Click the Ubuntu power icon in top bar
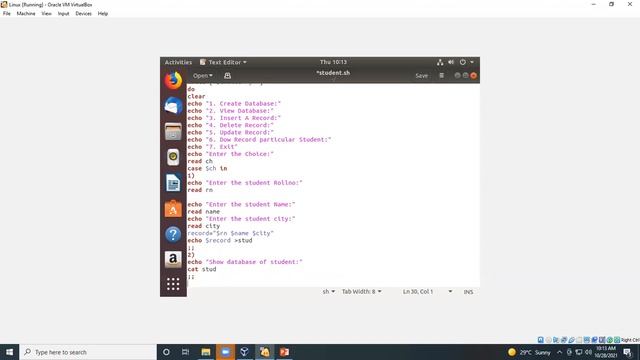 (462, 62)
